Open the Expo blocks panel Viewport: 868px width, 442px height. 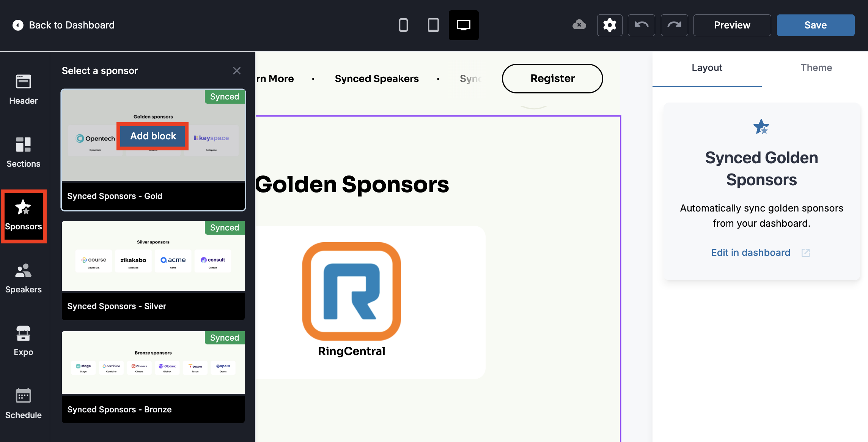pos(24,341)
